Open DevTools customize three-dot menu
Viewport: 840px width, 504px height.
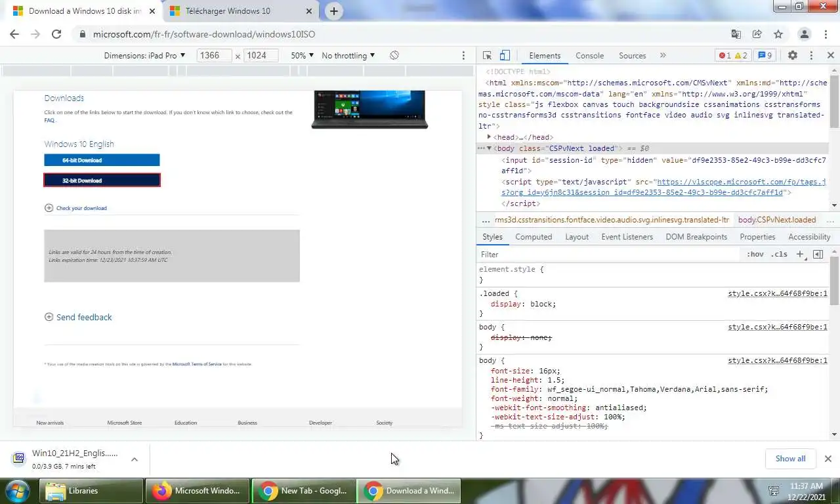(811, 56)
